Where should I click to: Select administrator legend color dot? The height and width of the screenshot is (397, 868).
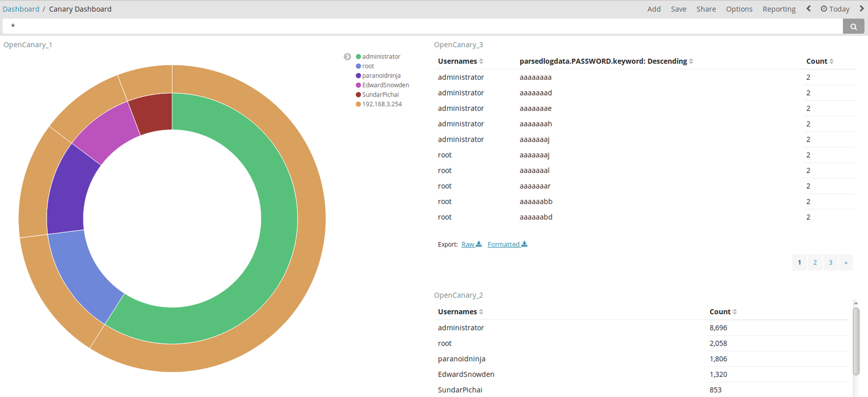358,56
